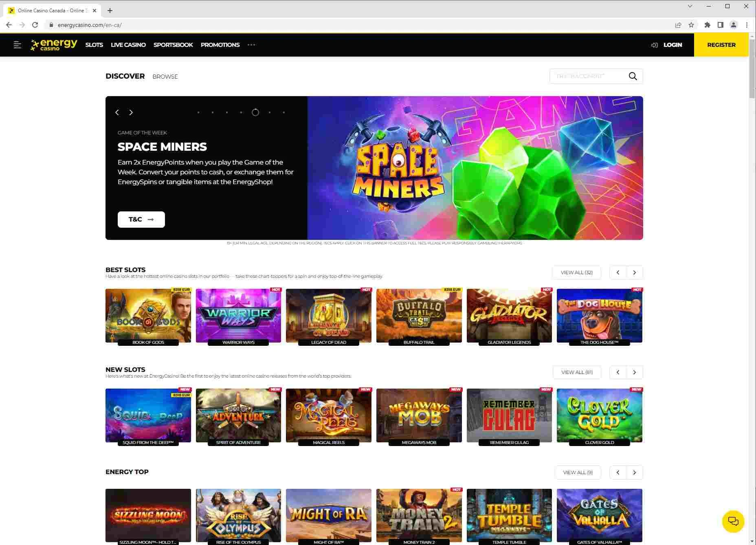The height and width of the screenshot is (545, 756).
Task: Switch to the Discover tab
Action: pyautogui.click(x=125, y=76)
